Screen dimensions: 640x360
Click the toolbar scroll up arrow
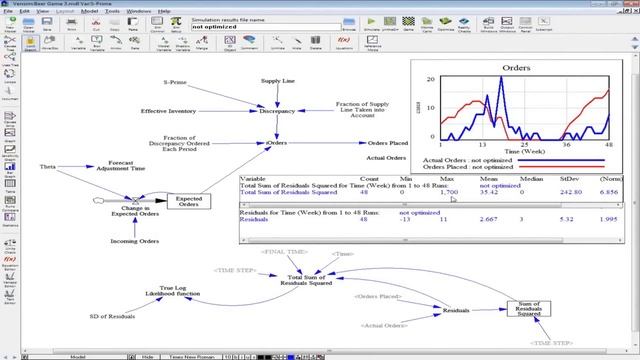pyautogui.click(x=635, y=39)
